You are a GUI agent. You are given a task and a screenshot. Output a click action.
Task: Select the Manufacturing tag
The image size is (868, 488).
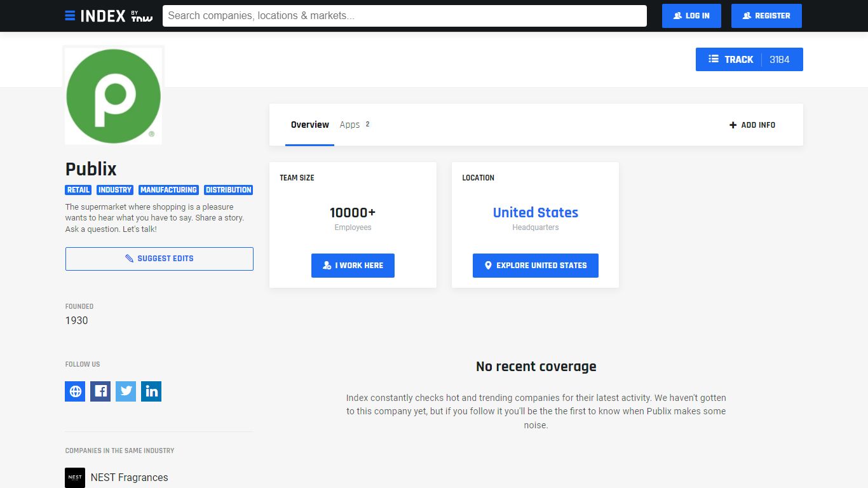click(x=168, y=190)
